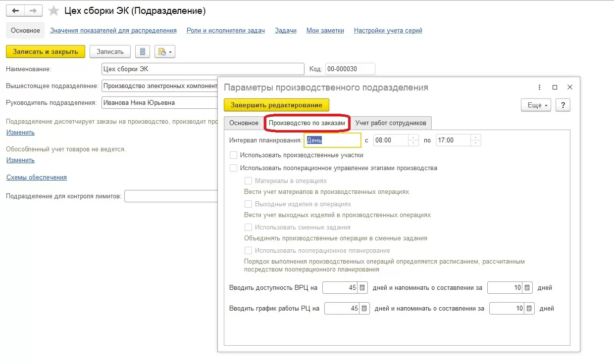Click the график работы РЦ days field 45
Image resolution: width=614 pixels, height=364 pixels.
(x=342, y=308)
